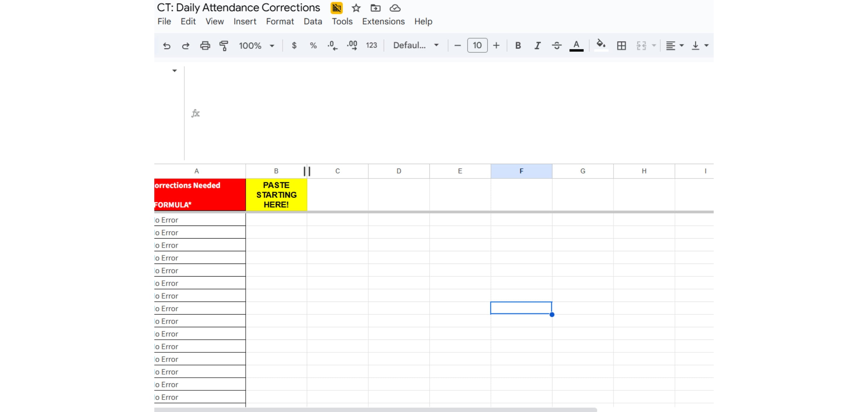This screenshot has height=412, width=868.
Task: Open the Default font family dropdown
Action: tap(416, 46)
